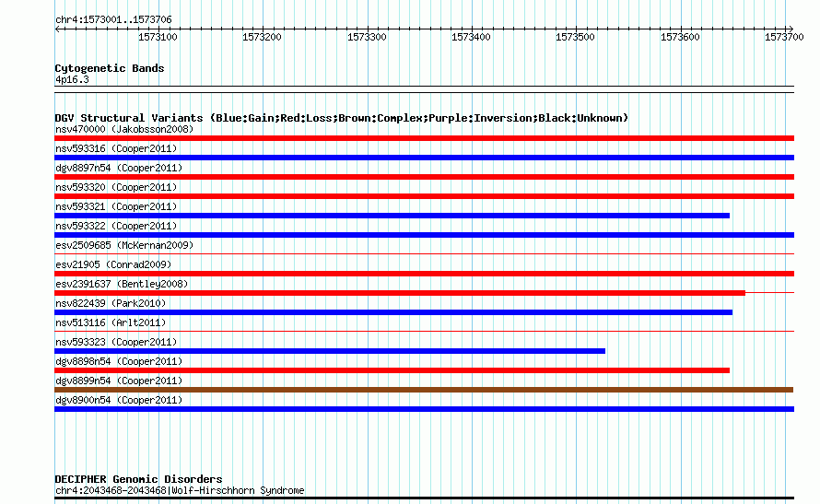Image resolution: width=820 pixels, height=504 pixels.
Task: Click the "DECIPHER Genomic Disorders" track title
Action: [138, 479]
